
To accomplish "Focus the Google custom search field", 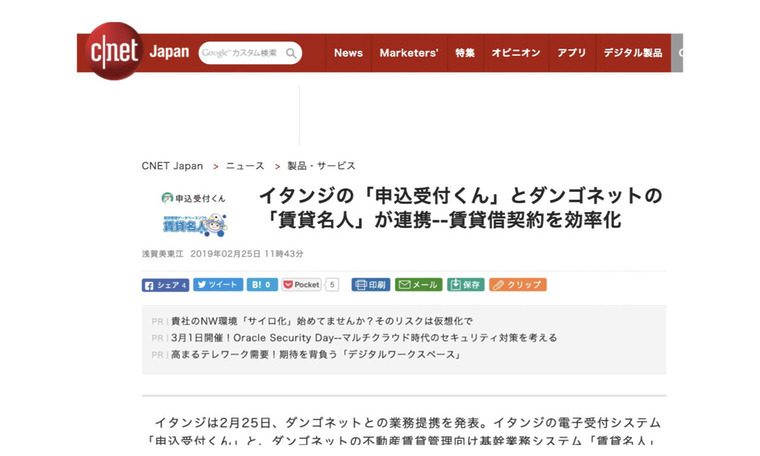I will coord(240,53).
